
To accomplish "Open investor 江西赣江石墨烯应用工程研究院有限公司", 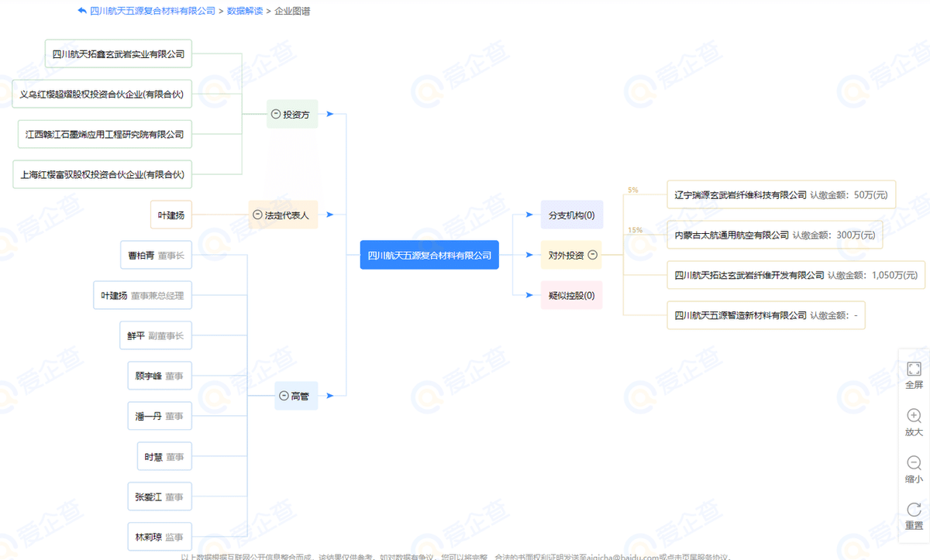I will tap(105, 134).
